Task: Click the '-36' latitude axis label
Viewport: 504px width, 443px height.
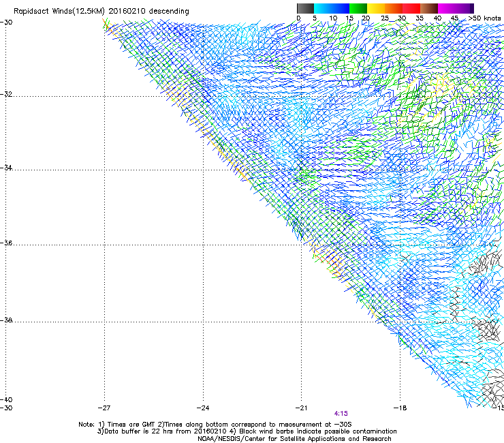Action: (6, 243)
